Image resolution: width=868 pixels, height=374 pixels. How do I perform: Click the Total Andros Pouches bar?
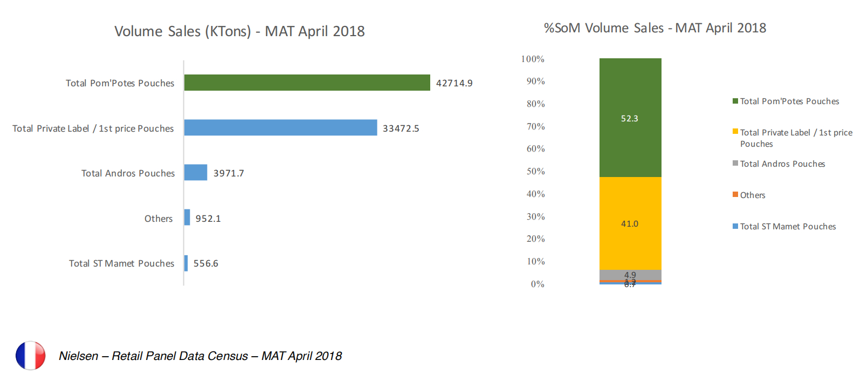pos(196,173)
